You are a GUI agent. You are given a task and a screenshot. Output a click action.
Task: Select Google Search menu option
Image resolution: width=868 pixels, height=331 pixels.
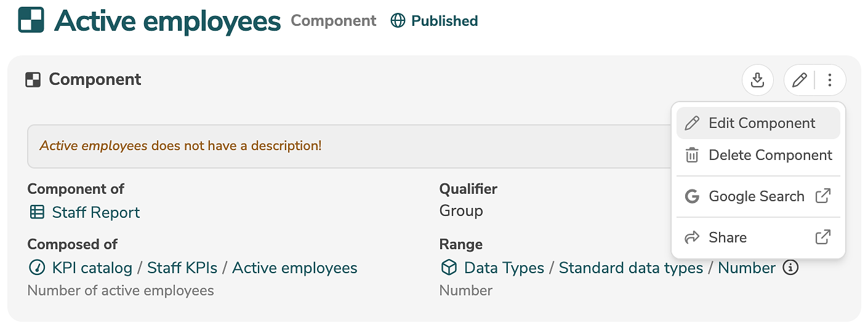pyautogui.click(x=758, y=196)
